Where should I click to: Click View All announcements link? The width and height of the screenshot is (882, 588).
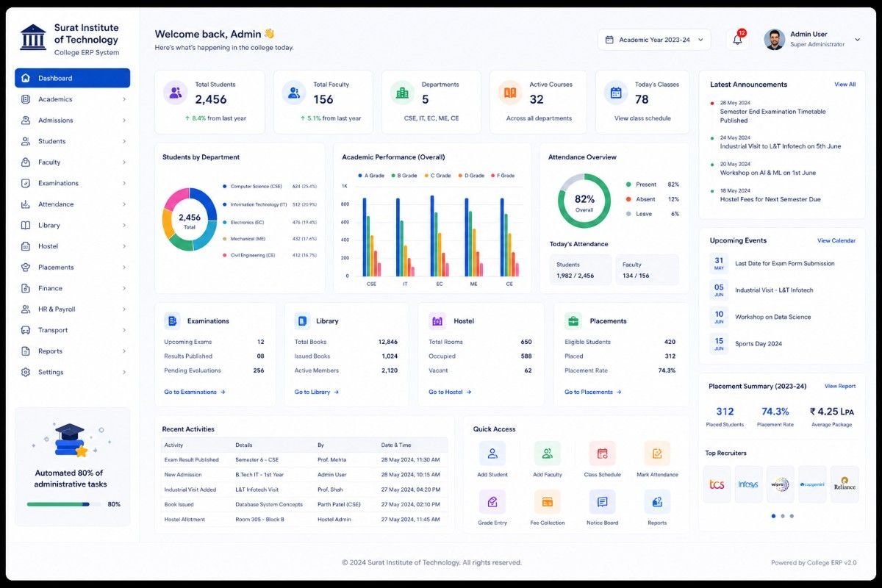tap(845, 85)
